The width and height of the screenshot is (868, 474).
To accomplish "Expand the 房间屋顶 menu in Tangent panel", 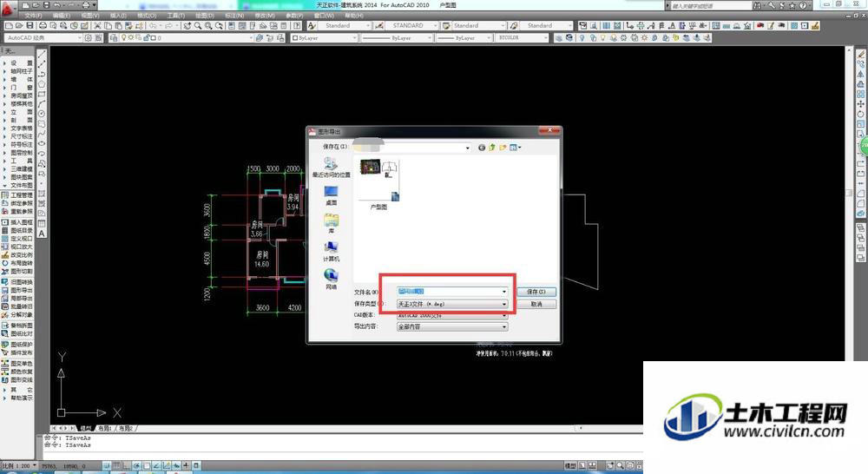I will pyautogui.click(x=18, y=95).
